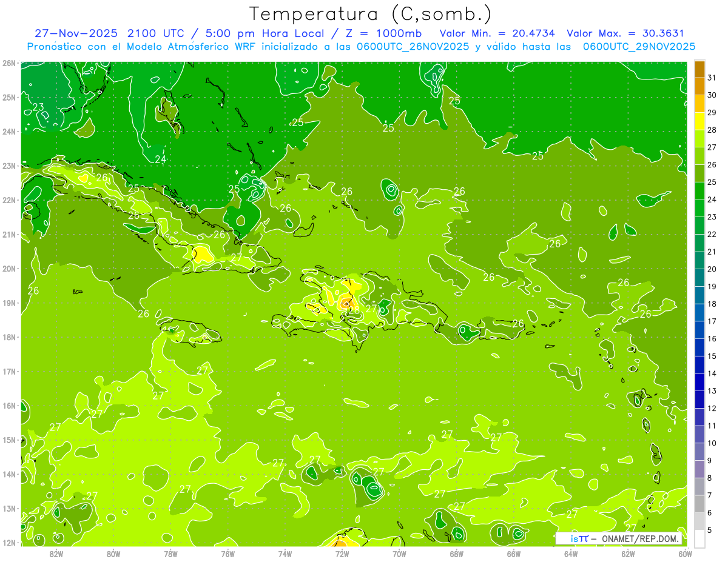Click the legend scale number 22
The image size is (728, 562).
tap(712, 234)
